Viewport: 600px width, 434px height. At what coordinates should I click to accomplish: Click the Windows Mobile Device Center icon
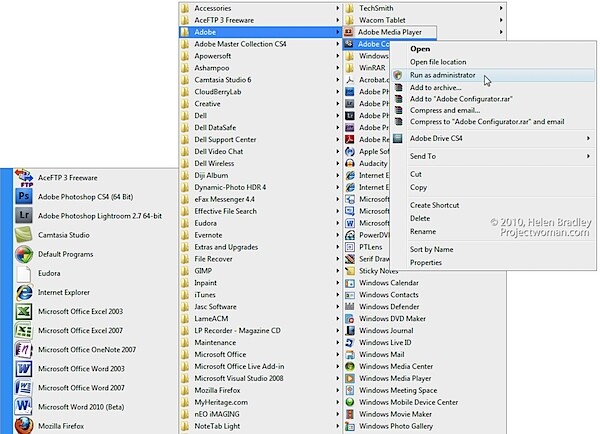click(350, 402)
